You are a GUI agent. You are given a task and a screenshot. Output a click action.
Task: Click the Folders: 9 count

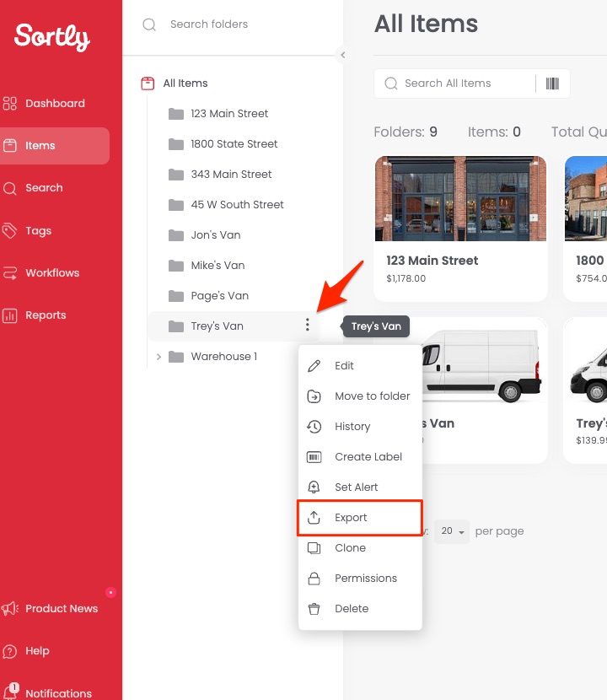[406, 132]
